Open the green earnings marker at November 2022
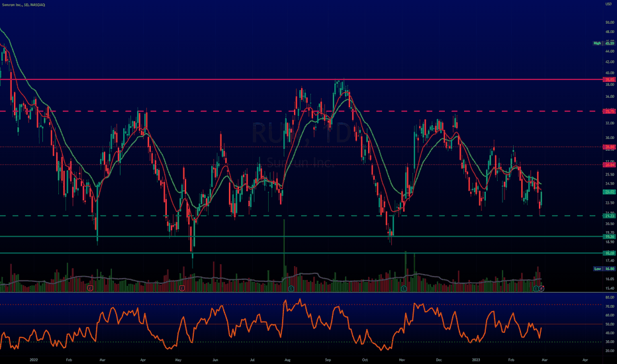 pos(404,289)
